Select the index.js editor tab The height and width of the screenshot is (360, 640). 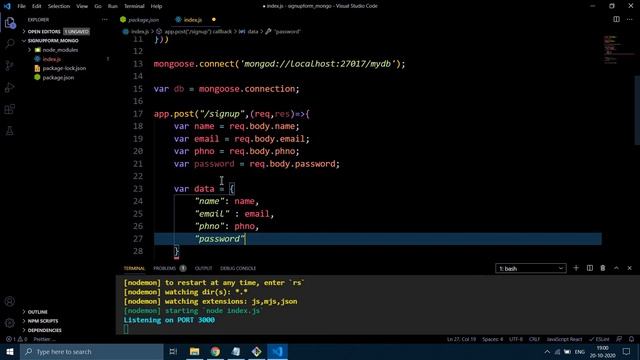(192, 20)
